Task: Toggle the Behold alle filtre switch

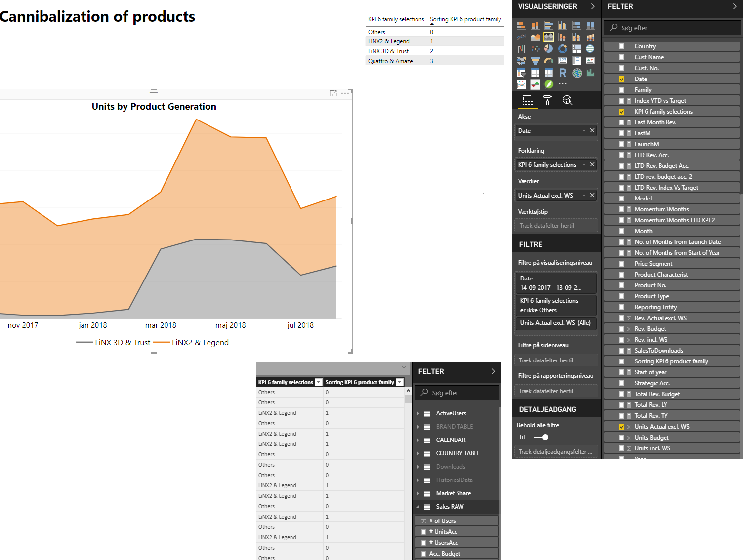Action: 541,437
